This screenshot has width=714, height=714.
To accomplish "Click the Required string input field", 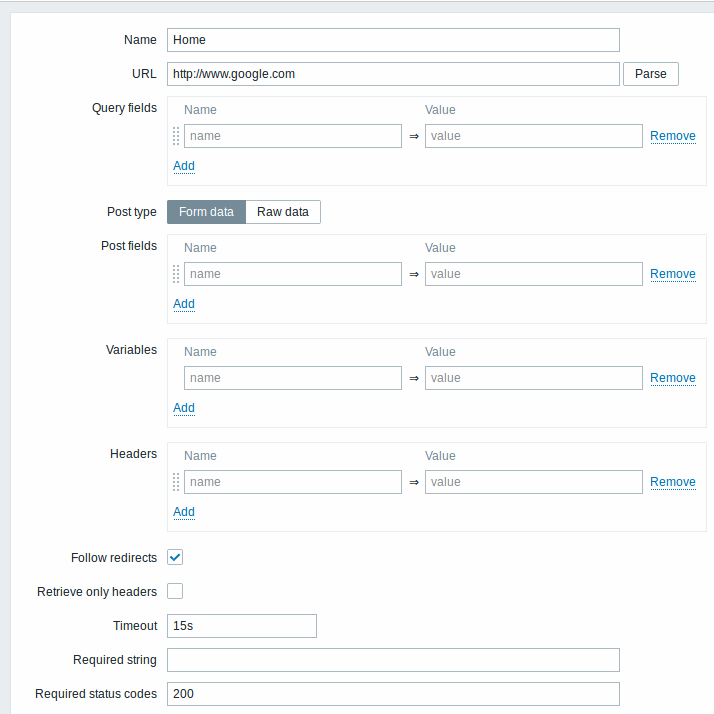I will (393, 660).
